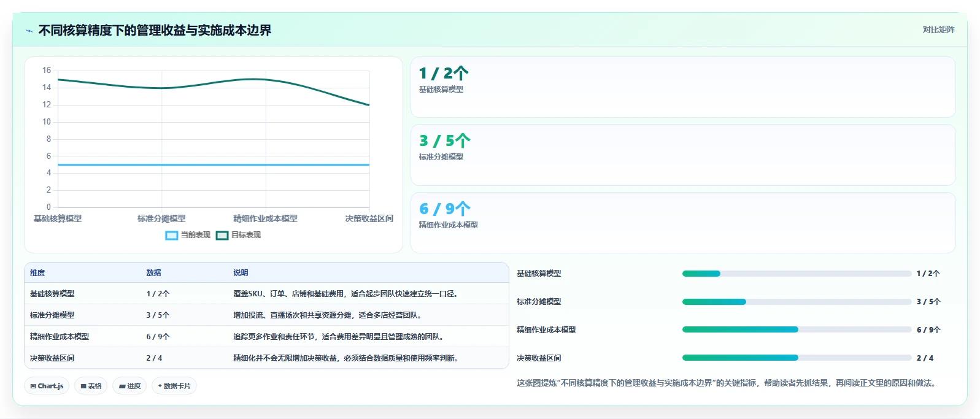Screen dimensions: 980x419
Task: Click the 进度 tag chip
Action: click(x=129, y=386)
